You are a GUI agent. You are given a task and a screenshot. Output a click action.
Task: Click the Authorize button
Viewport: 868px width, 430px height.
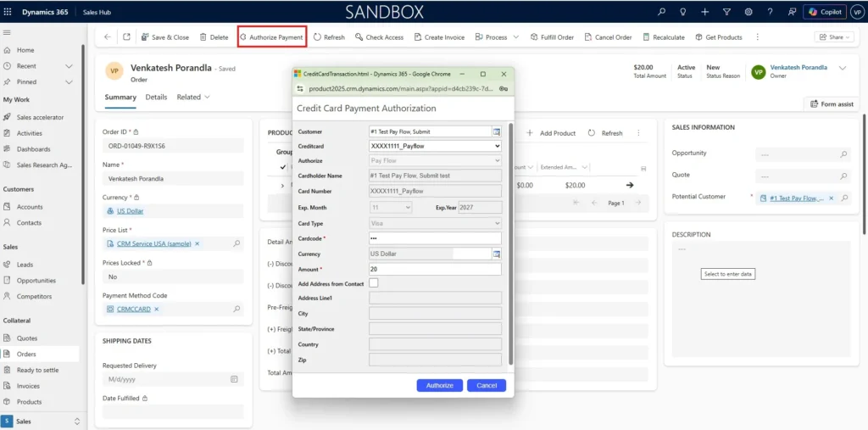point(440,386)
